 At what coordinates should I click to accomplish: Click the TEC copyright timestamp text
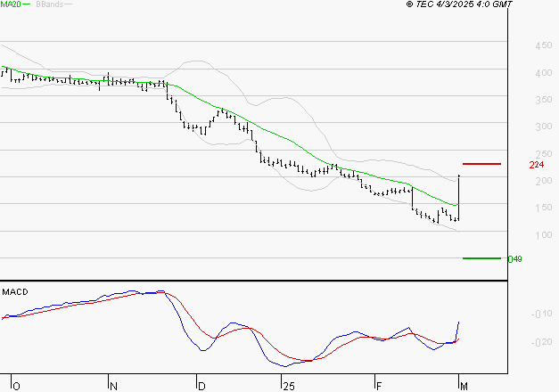459,4
